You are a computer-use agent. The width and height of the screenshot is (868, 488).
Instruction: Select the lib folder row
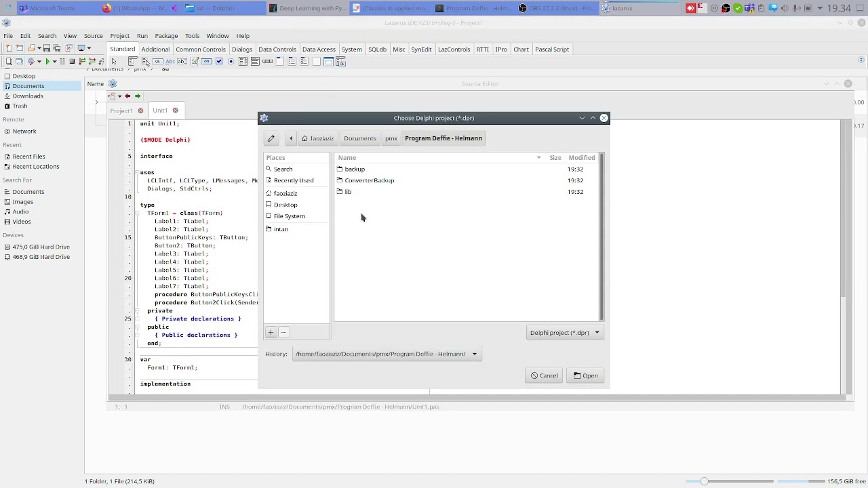[x=467, y=192]
